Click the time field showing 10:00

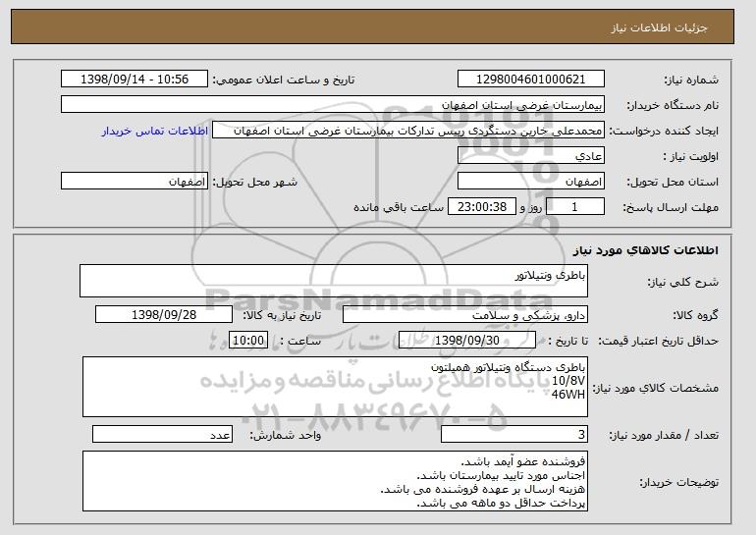click(x=248, y=341)
